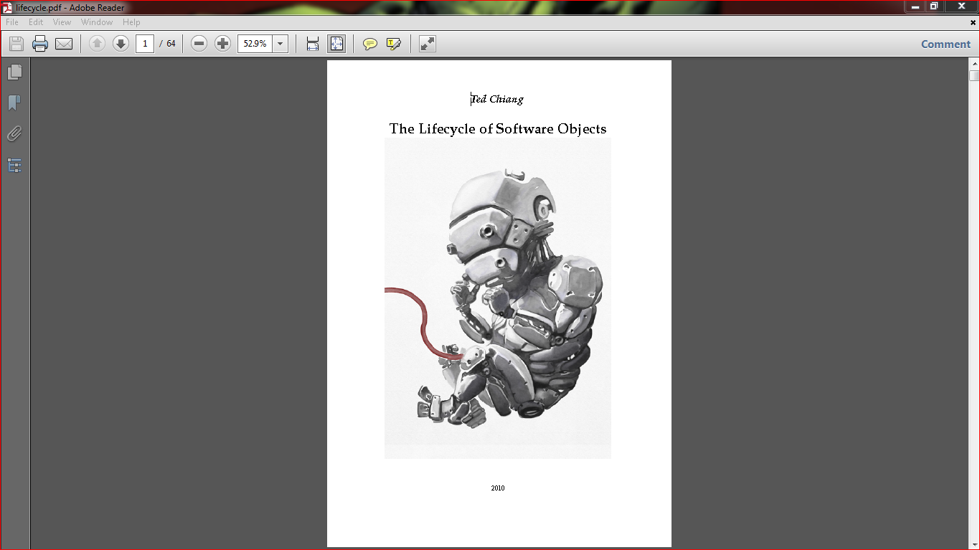Open the Comment pane
The height and width of the screenshot is (550, 980).
pos(945,44)
